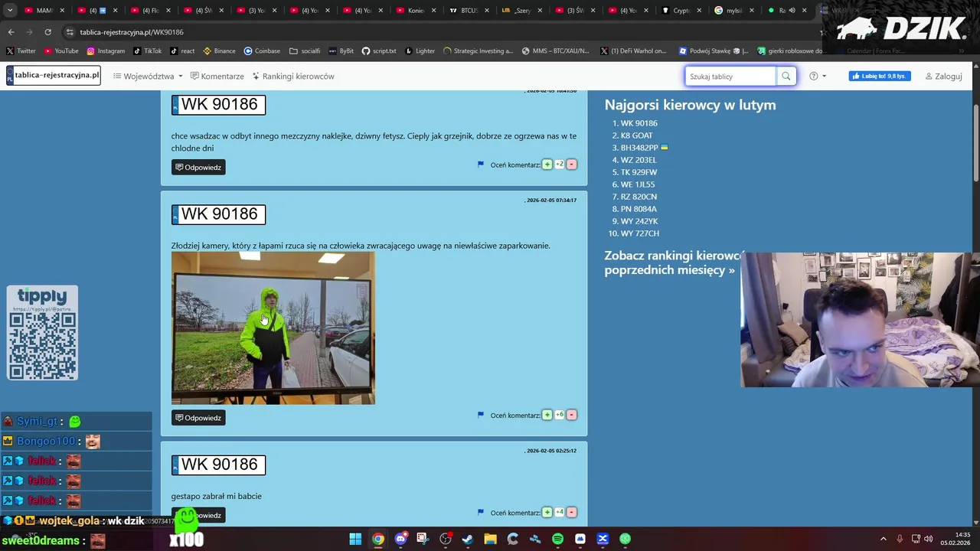Open the Windows Start menu

click(x=355, y=539)
